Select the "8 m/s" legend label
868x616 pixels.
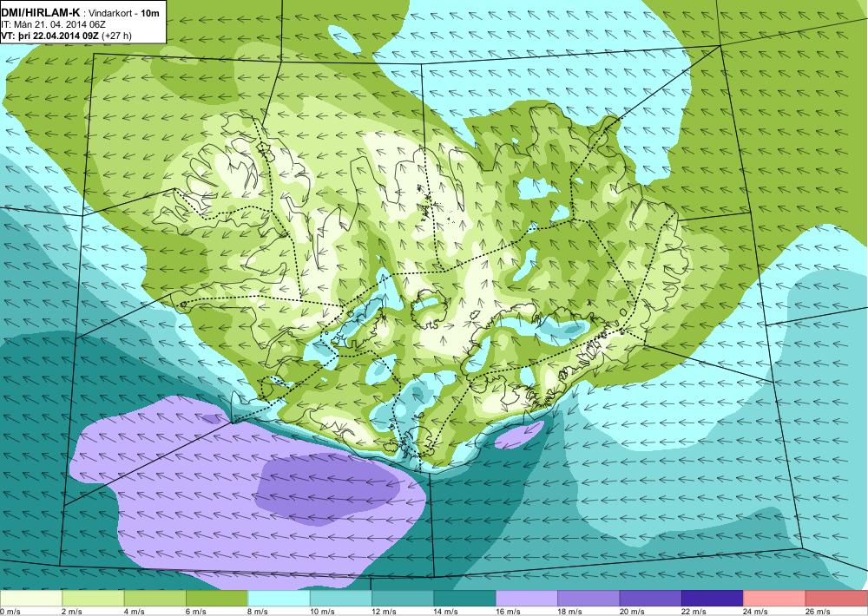pyautogui.click(x=259, y=612)
